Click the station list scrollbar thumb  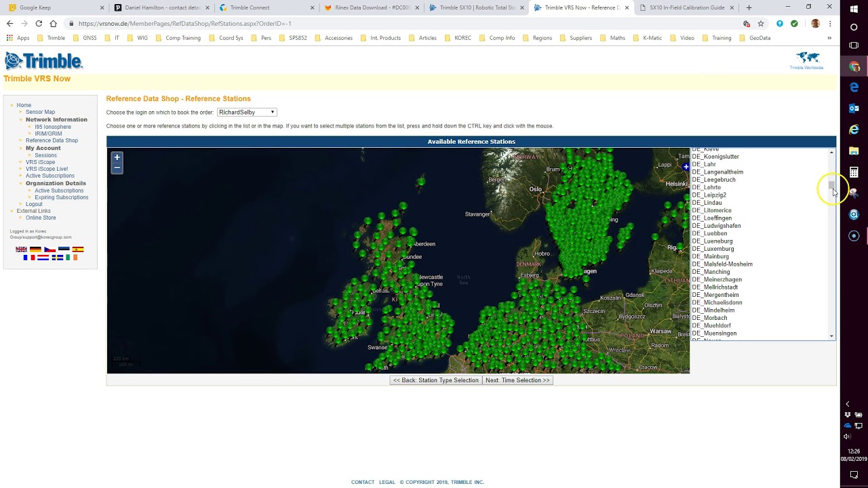[831, 186]
